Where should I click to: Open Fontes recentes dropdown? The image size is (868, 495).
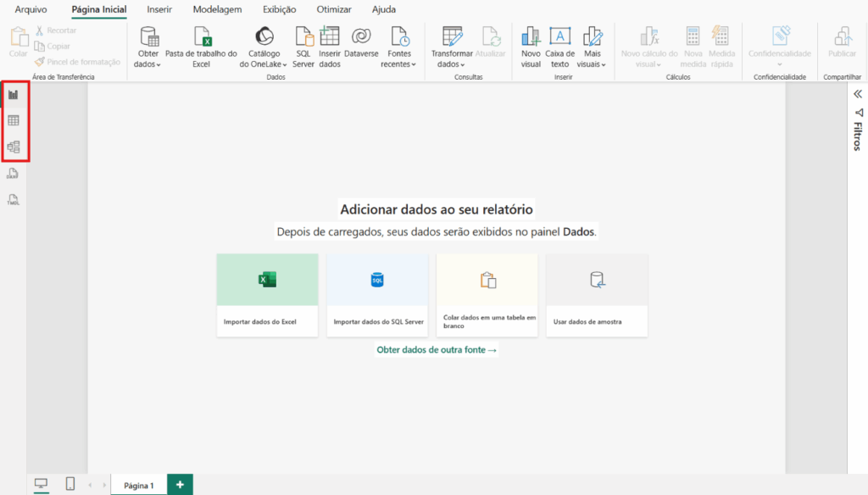point(398,47)
